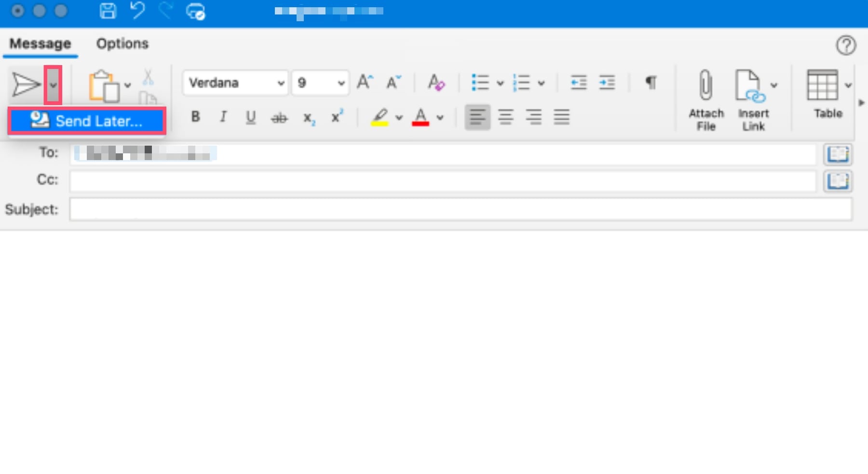Enable superscript formatting
Image resolution: width=868 pixels, height=474 pixels.
point(336,117)
